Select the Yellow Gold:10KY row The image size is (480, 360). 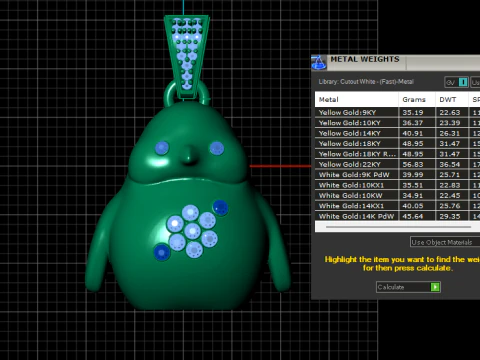tap(397, 123)
